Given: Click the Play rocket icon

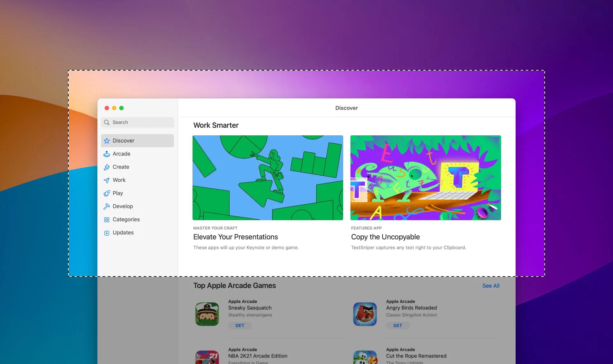Looking at the screenshot, I should click(107, 193).
